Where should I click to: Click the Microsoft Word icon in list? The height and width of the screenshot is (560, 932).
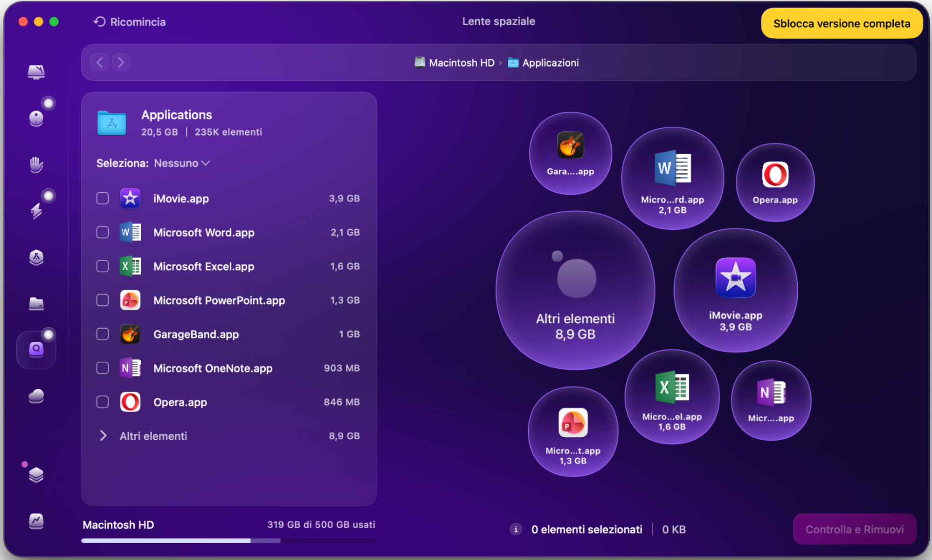tap(130, 232)
